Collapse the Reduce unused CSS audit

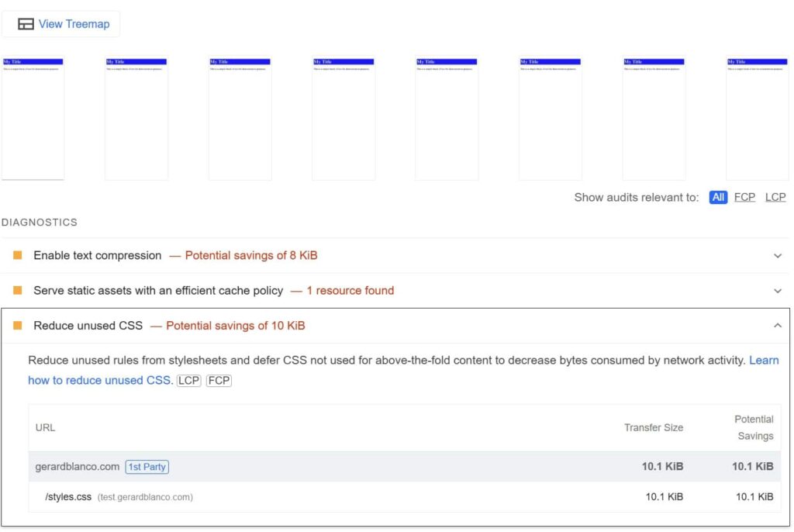point(778,326)
